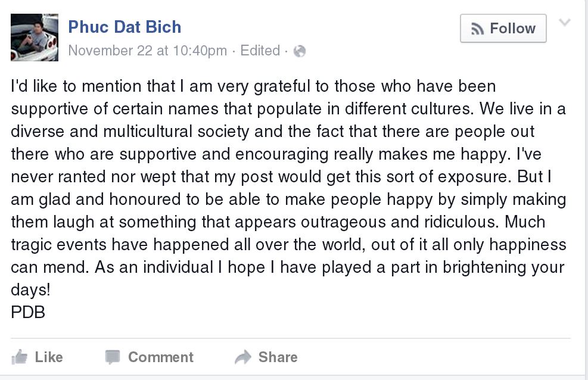Hit the Share text label
Screen dimensions: 588x380
point(278,357)
